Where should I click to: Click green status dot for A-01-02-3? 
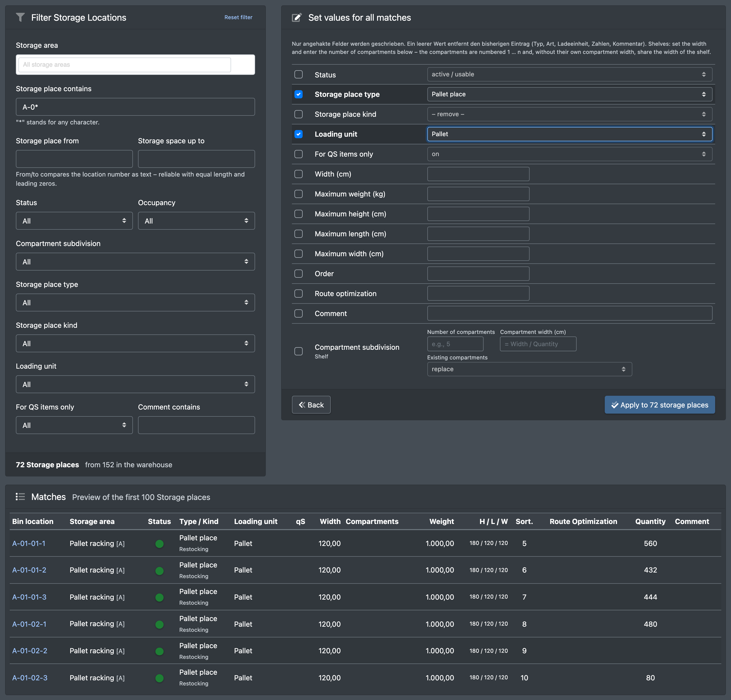pyautogui.click(x=160, y=678)
